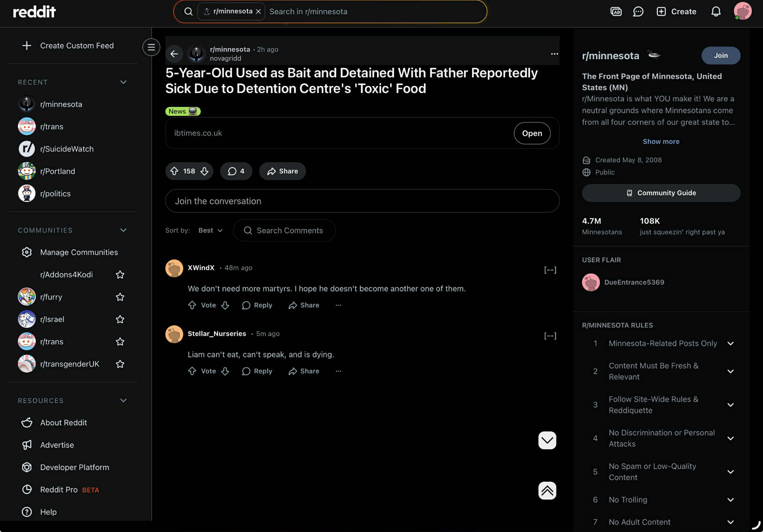Collapse XWindX's comment thread
Screen dimensions: 763x532
pyautogui.click(x=550, y=269)
